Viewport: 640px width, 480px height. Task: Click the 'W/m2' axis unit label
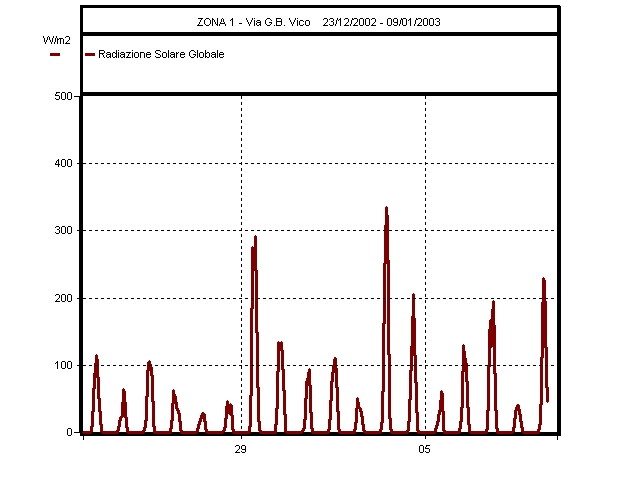tap(56, 40)
